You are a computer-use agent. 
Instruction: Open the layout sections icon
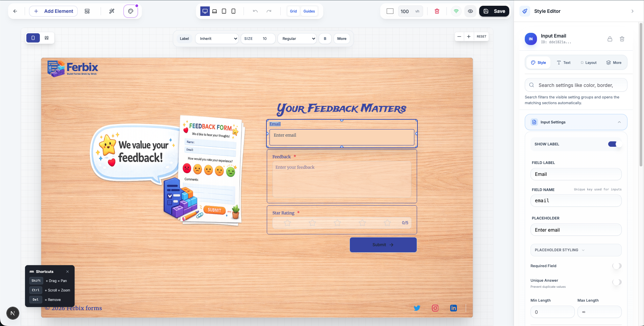pyautogui.click(x=87, y=11)
